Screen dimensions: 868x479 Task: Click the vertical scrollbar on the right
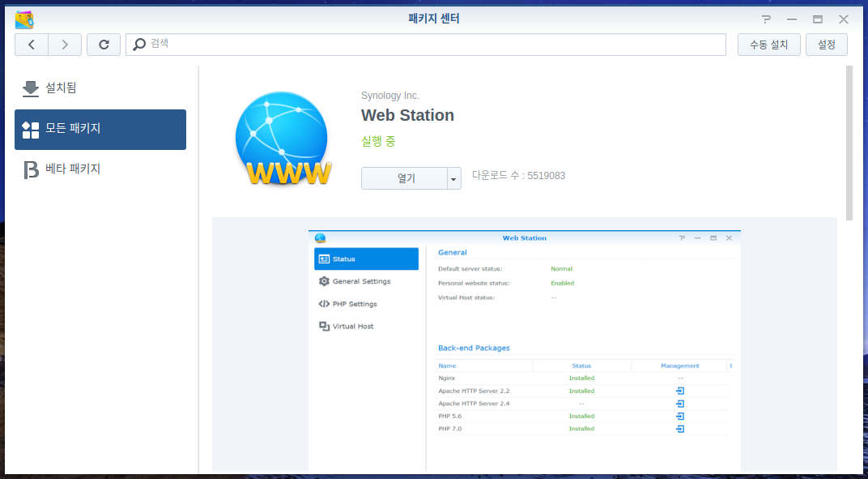tap(849, 143)
